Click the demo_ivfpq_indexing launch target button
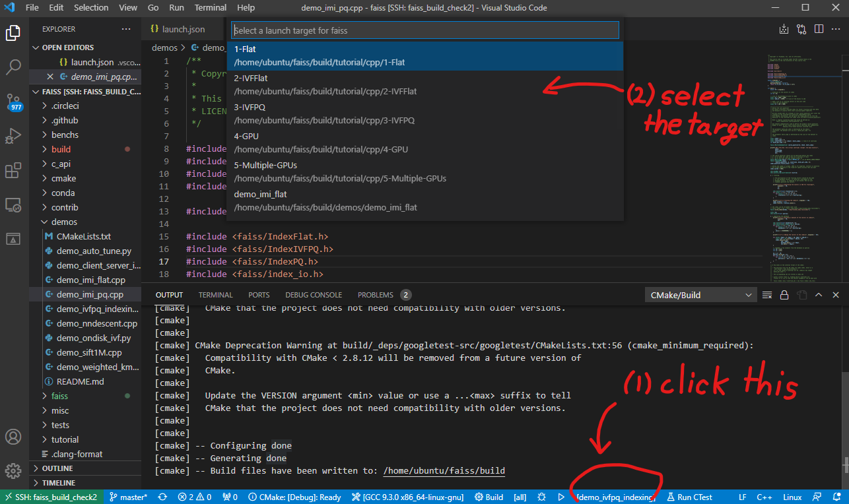This screenshot has height=504, width=849. (x=616, y=497)
